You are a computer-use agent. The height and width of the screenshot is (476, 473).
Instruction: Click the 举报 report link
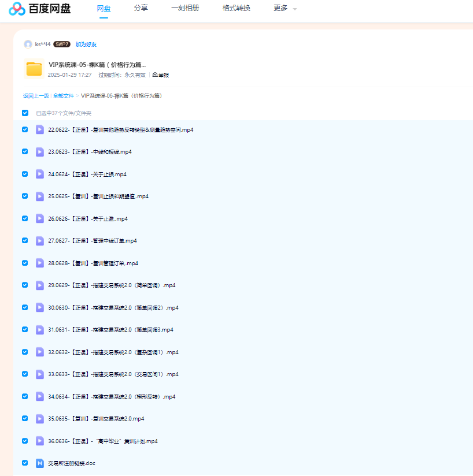click(161, 75)
